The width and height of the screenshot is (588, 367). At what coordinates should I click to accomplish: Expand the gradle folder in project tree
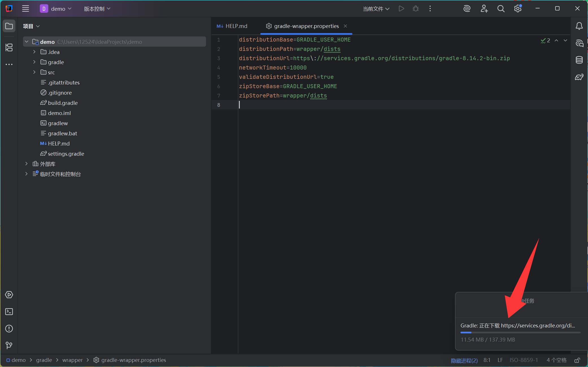[34, 62]
